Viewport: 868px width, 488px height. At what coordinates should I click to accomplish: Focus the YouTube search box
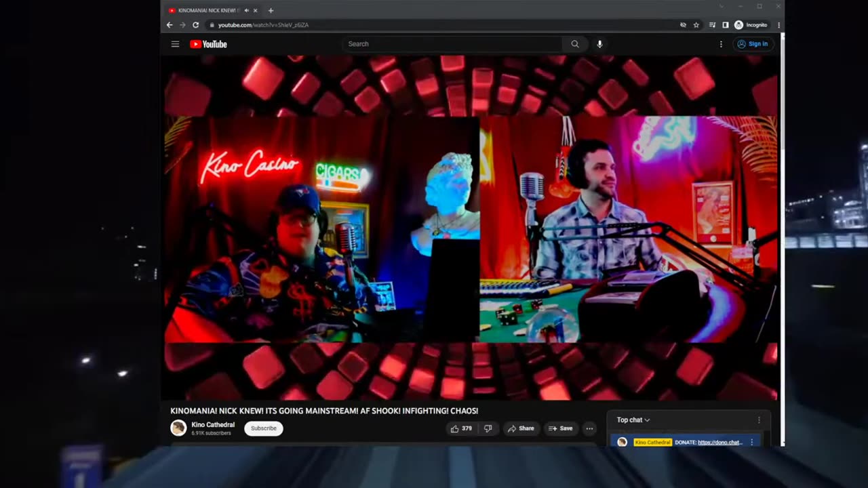(x=452, y=44)
